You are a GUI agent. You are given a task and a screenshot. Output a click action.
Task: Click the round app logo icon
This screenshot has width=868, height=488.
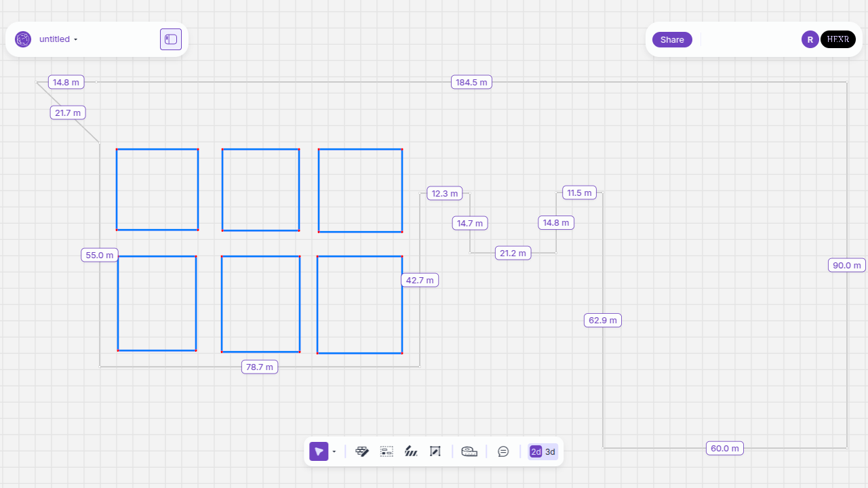click(23, 39)
